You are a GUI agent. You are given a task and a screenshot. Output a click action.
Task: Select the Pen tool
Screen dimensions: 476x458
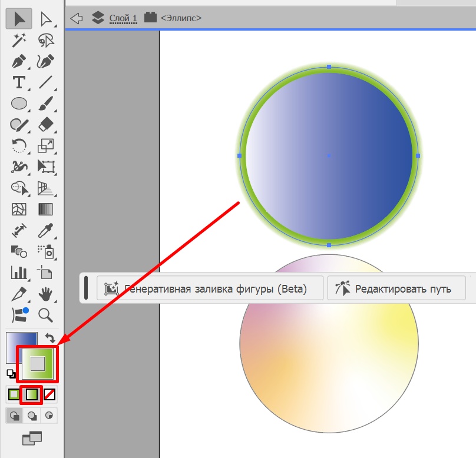point(19,61)
